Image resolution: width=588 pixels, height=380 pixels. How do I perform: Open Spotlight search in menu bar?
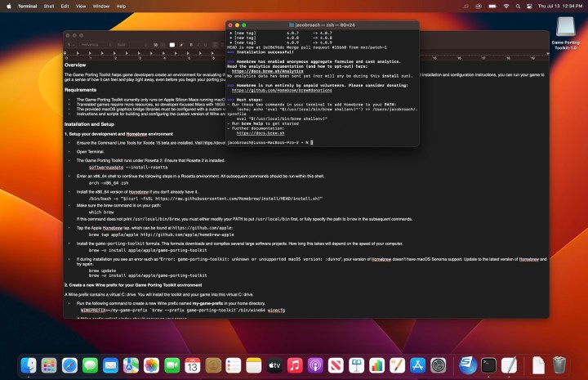point(518,7)
